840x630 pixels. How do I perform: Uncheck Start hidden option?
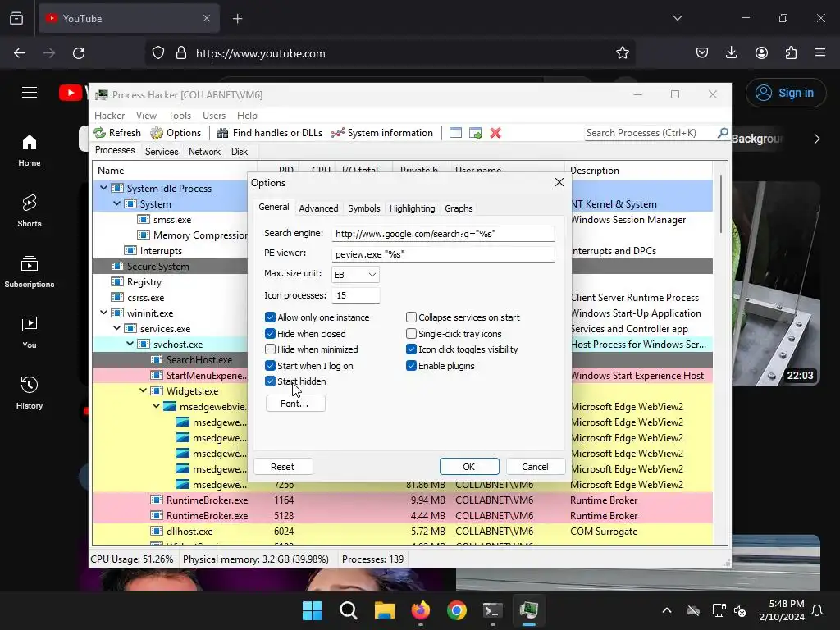coord(270,381)
